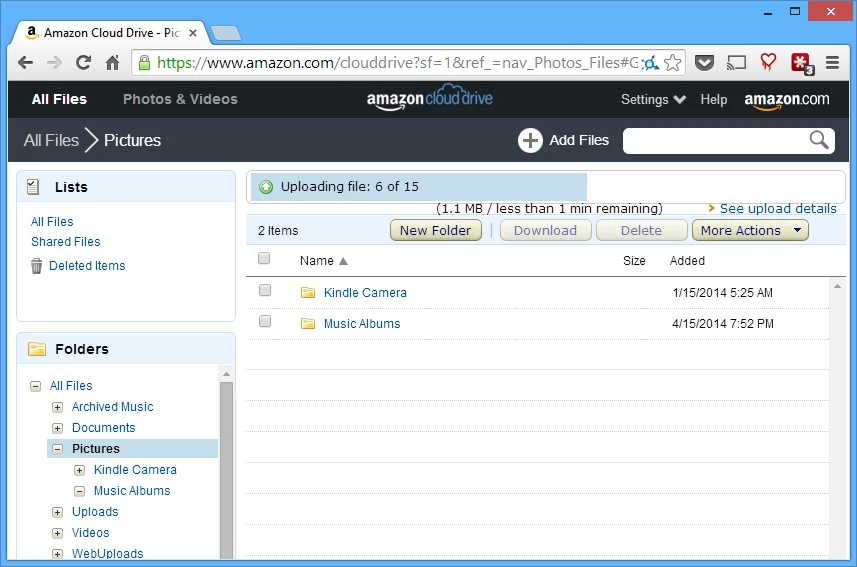Expand the Archived Music tree node
The height and width of the screenshot is (567, 857).
(x=57, y=407)
